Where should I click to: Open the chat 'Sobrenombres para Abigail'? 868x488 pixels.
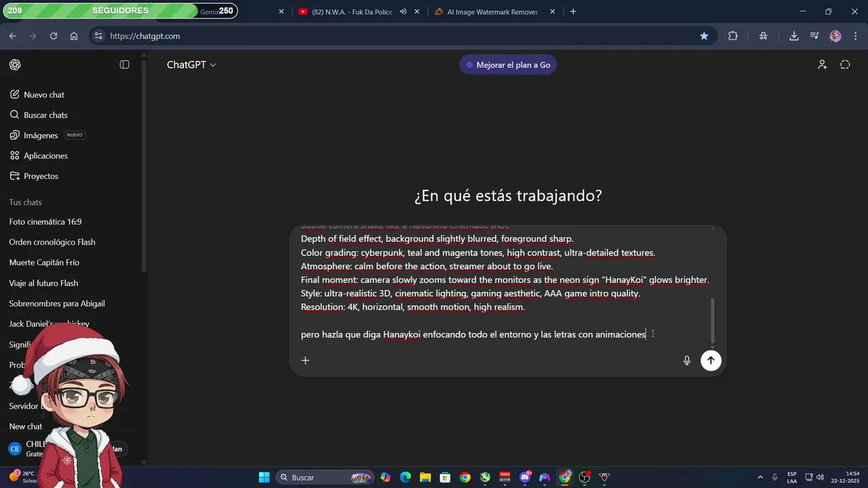57,304
